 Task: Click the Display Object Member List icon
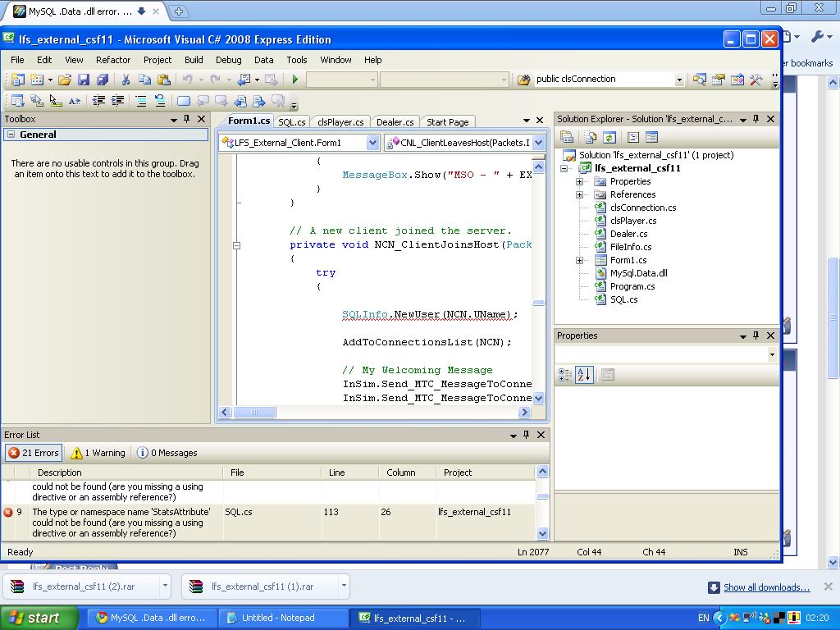(17, 100)
